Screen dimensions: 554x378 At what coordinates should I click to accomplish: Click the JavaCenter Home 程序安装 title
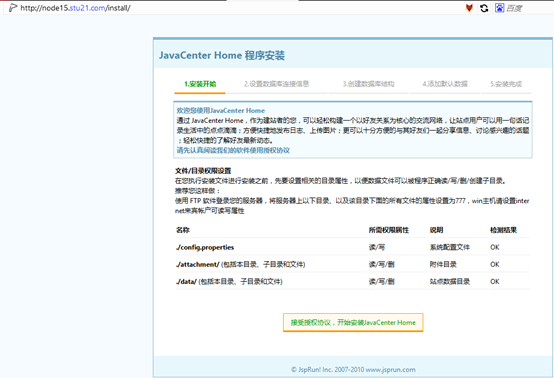click(x=222, y=55)
